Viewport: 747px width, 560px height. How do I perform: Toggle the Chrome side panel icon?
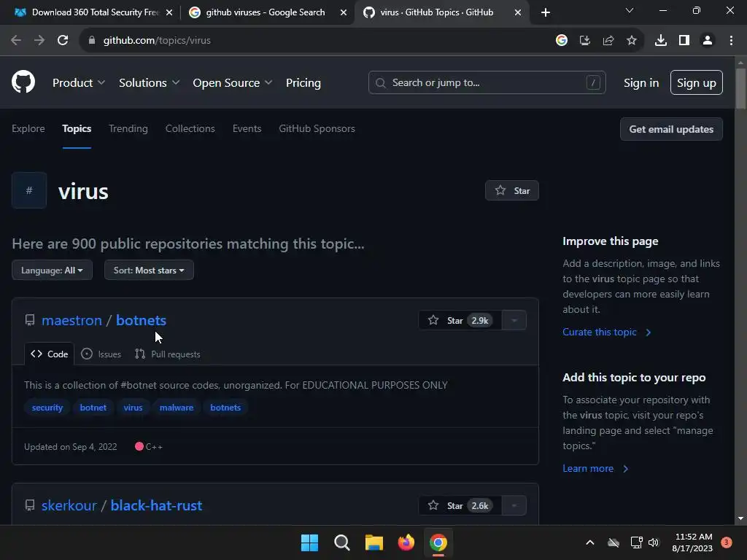click(684, 41)
